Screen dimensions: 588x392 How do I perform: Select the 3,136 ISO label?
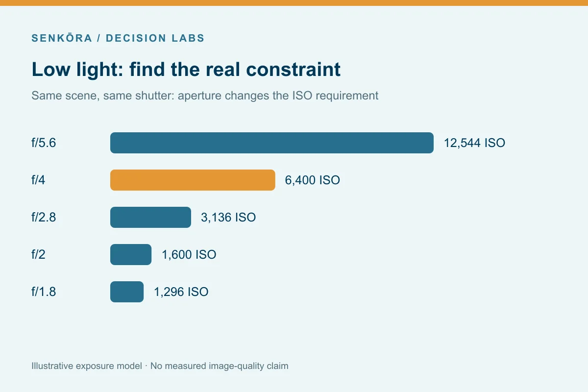pos(228,218)
